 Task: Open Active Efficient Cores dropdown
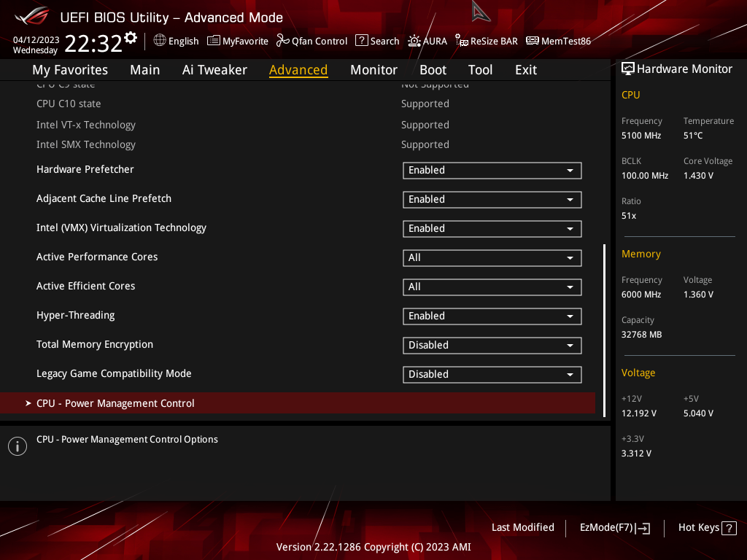coord(492,287)
